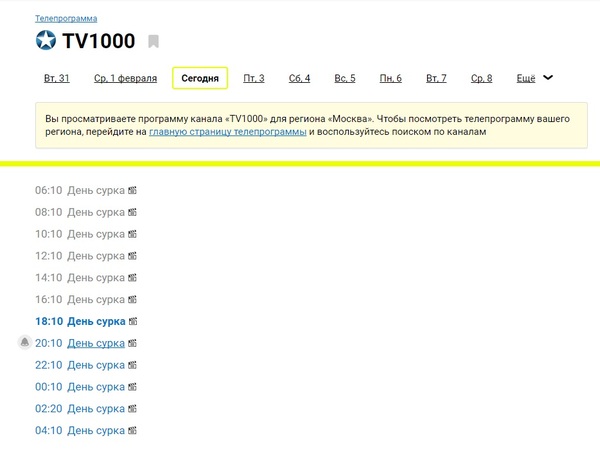This screenshot has height=463, width=600.
Task: Click the film icon beside the 22:10 show
Action: tap(132, 365)
